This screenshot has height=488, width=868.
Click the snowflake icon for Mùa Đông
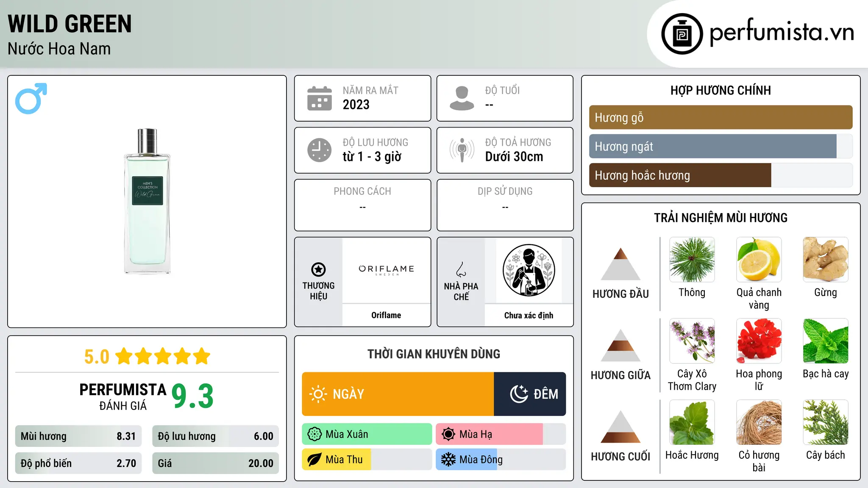point(448,460)
